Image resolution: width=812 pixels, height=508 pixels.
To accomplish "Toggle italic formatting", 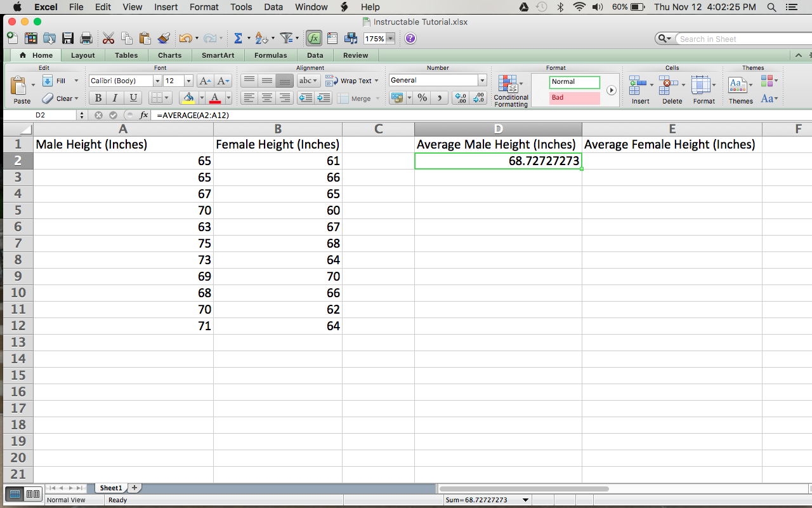I will point(115,98).
